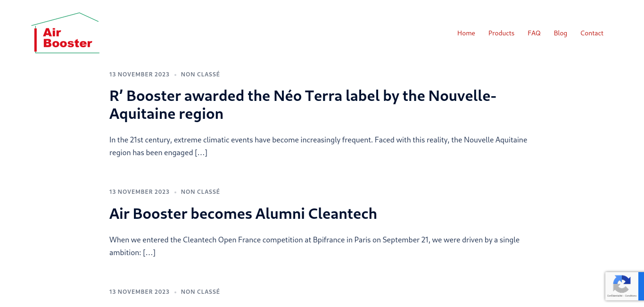Select the Non classé tag of the third post
The height and width of the screenshot is (307, 644).
(x=200, y=291)
